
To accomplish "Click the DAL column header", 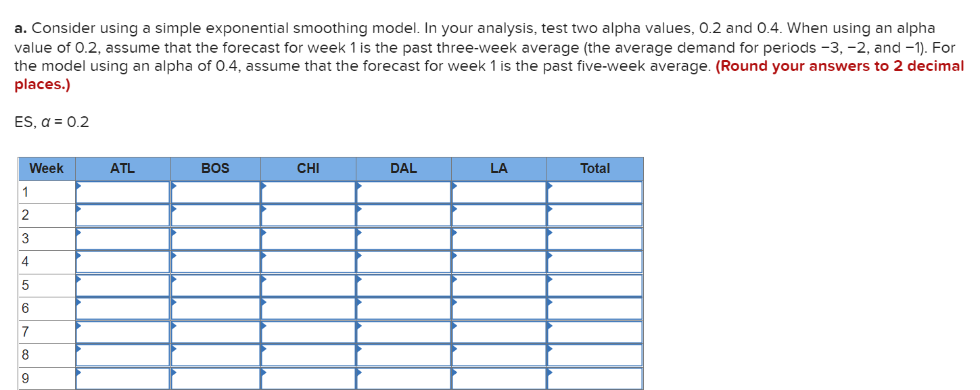I will [404, 169].
